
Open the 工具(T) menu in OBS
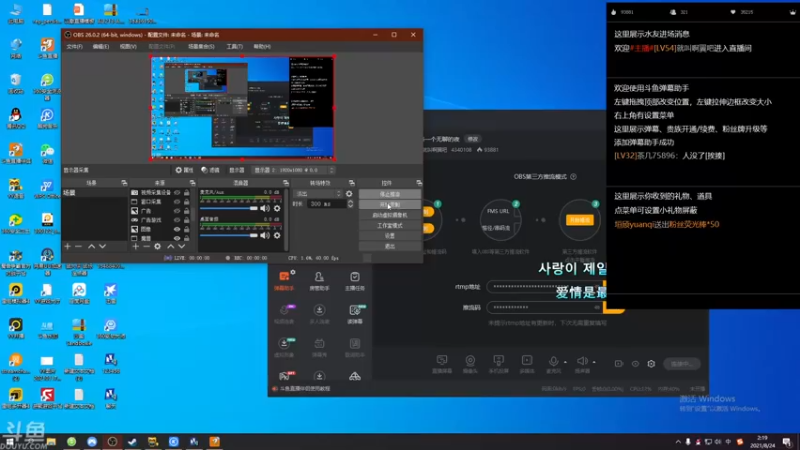(234, 46)
